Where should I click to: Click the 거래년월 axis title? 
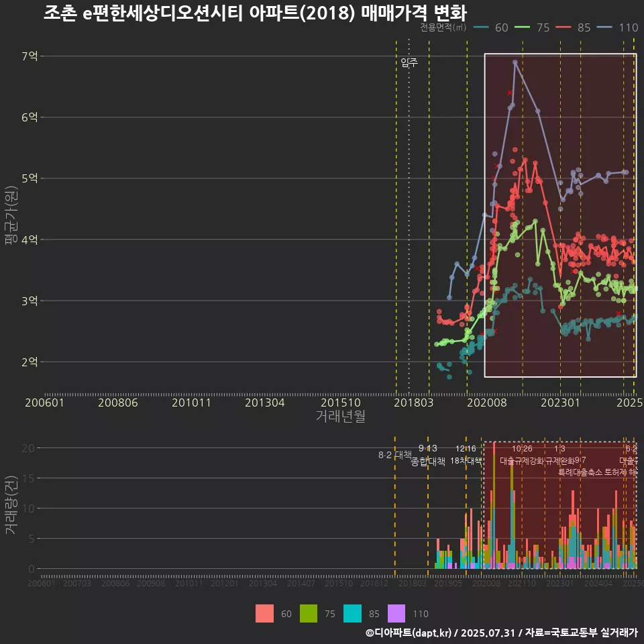341,416
